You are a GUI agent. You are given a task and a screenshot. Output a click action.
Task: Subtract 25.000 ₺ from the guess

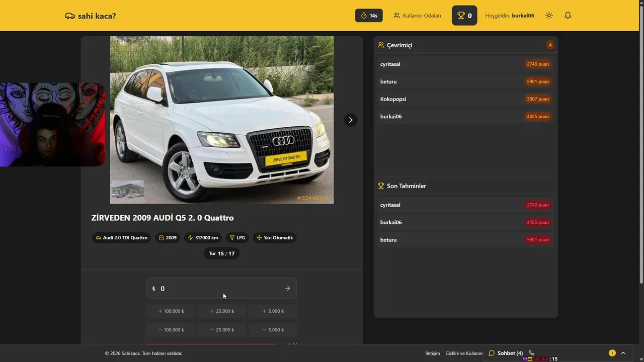(x=222, y=330)
